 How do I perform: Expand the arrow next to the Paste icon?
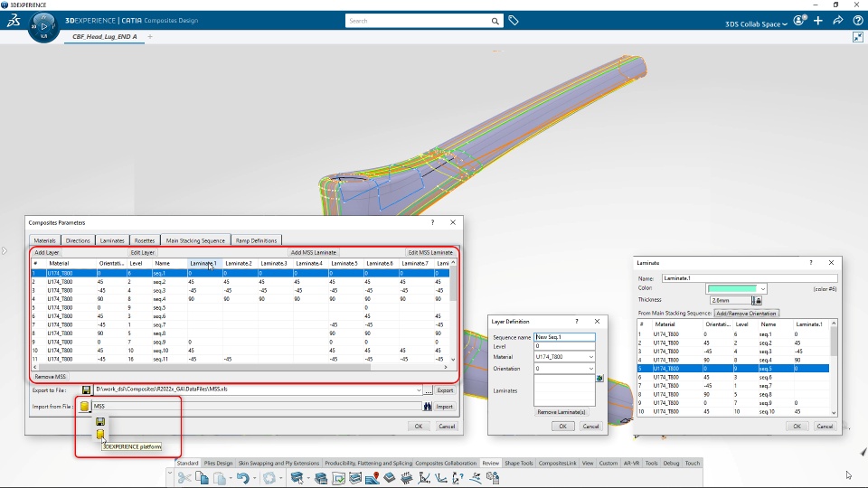[x=231, y=478]
